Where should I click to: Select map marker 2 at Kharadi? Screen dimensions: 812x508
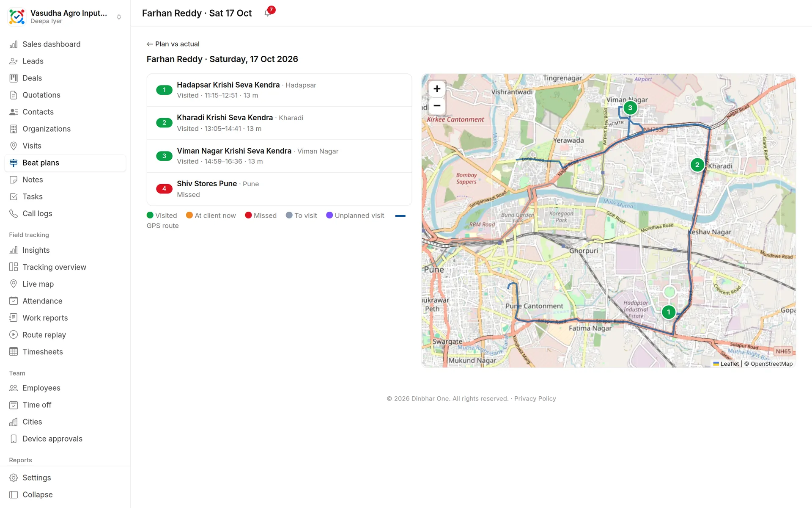[x=697, y=165]
